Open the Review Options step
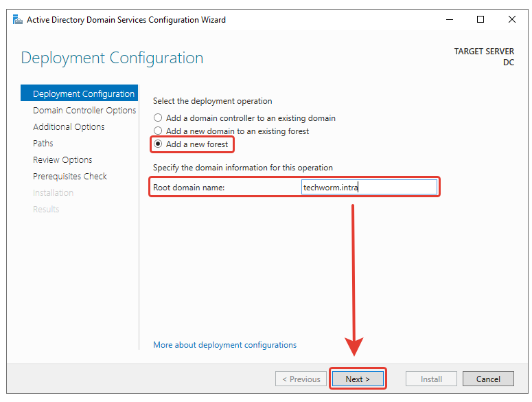Screen dimensions: 532x402 62,160
